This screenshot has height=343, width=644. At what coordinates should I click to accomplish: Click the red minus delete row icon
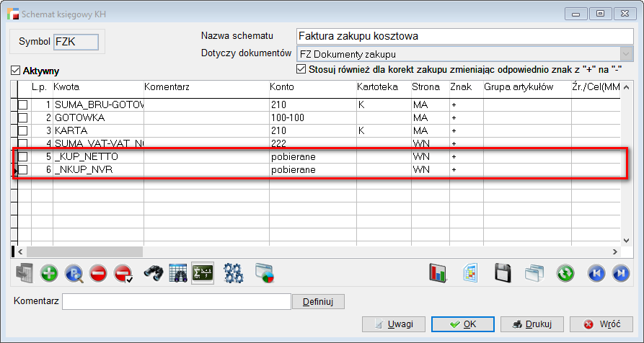pyautogui.click(x=98, y=272)
